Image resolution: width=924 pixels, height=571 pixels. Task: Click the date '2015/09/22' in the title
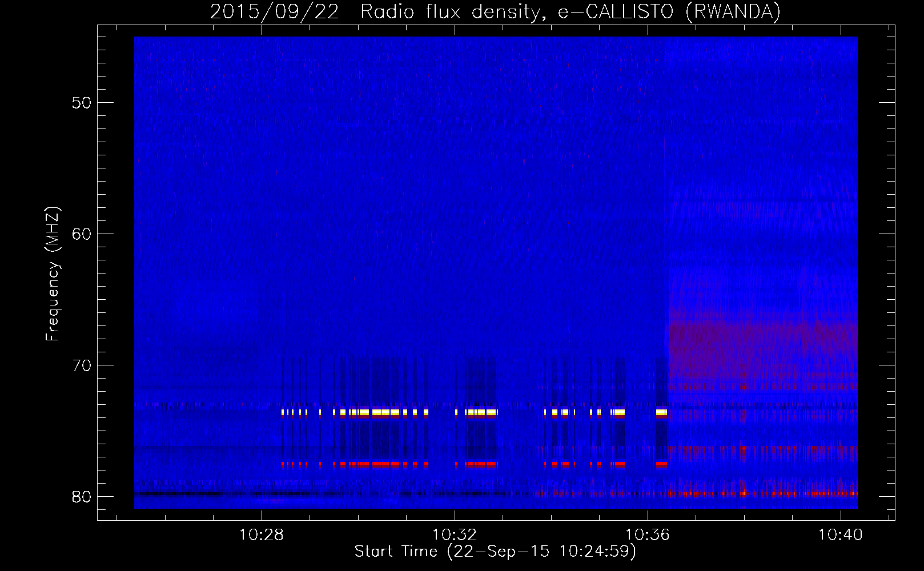tap(275, 11)
